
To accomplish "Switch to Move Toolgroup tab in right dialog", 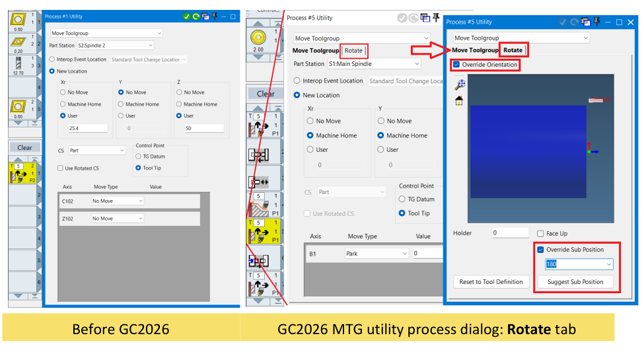I will [x=475, y=50].
